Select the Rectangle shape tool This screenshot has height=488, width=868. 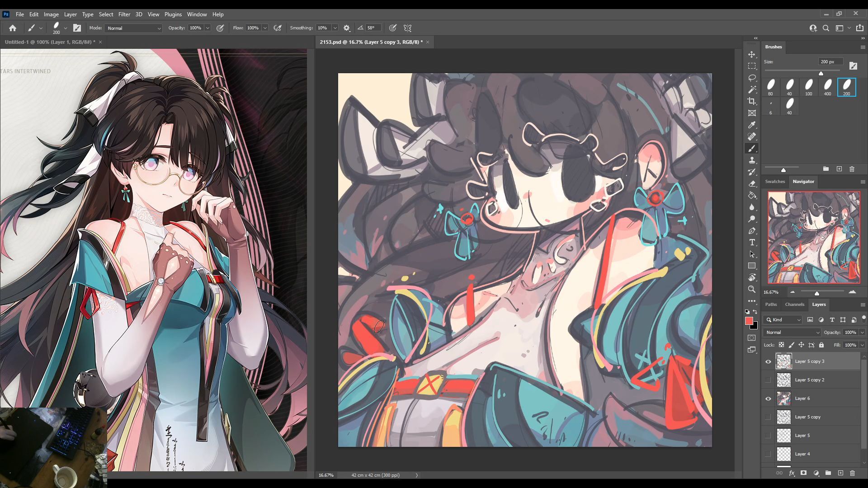point(752,266)
